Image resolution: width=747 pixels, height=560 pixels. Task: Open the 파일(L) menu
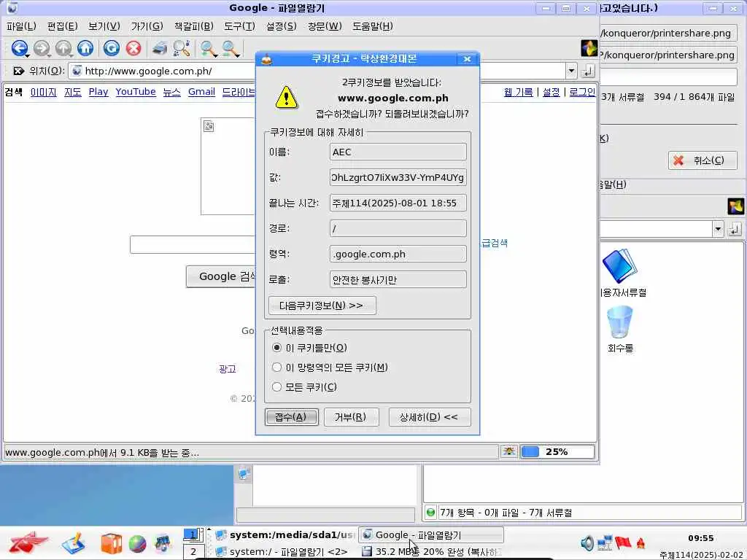coord(21,26)
